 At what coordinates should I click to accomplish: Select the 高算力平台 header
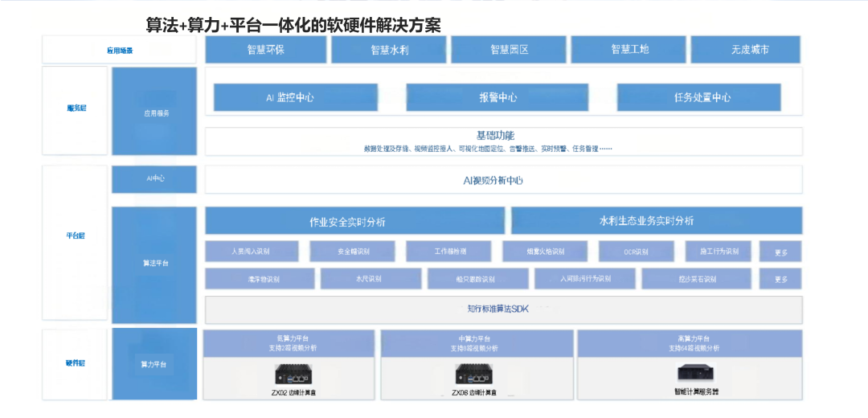[x=690, y=342]
